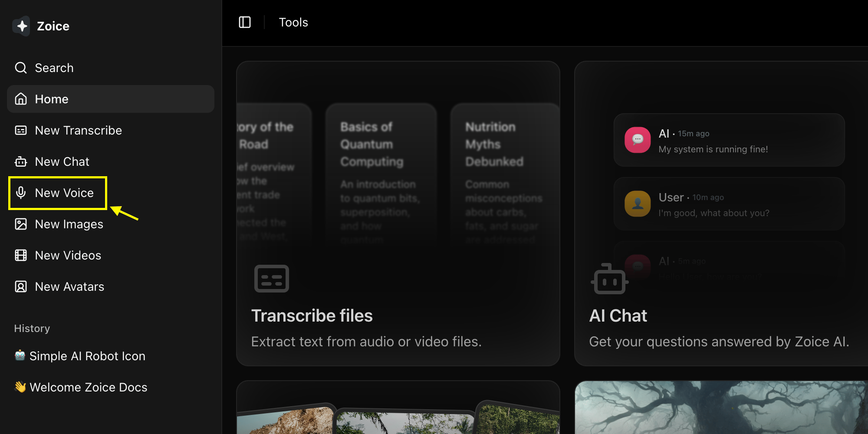This screenshot has height=434, width=868.
Task: Click the pink AI avatar chat bubble icon
Action: pos(638,140)
